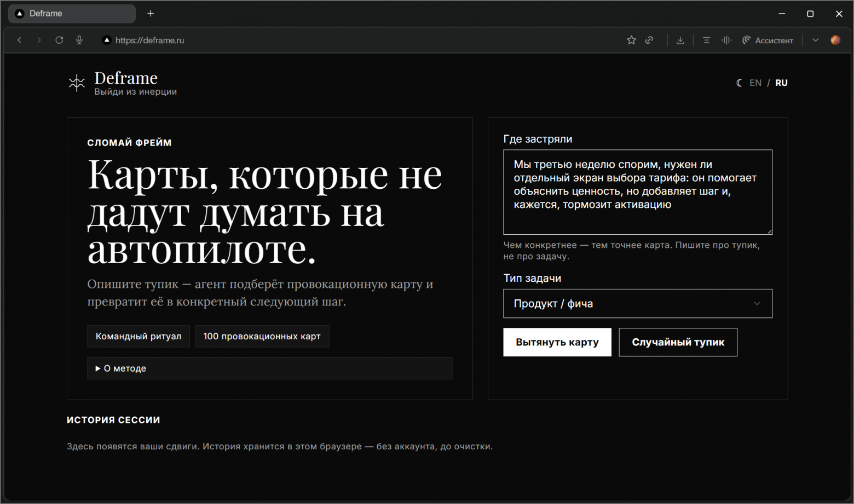Open downloads from the toolbar arrow icon
The image size is (854, 504).
(680, 40)
